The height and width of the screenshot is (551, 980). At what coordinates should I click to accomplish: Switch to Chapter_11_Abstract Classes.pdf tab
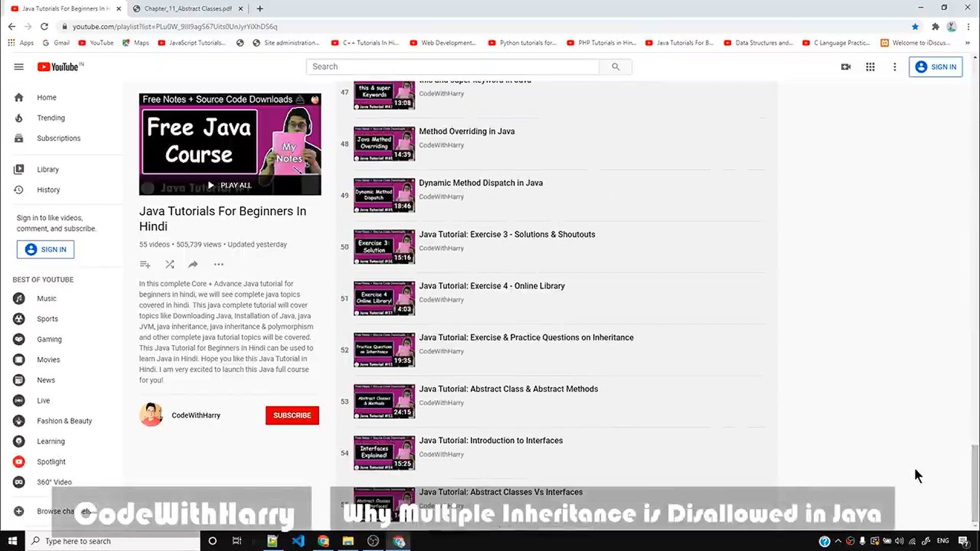pyautogui.click(x=187, y=9)
